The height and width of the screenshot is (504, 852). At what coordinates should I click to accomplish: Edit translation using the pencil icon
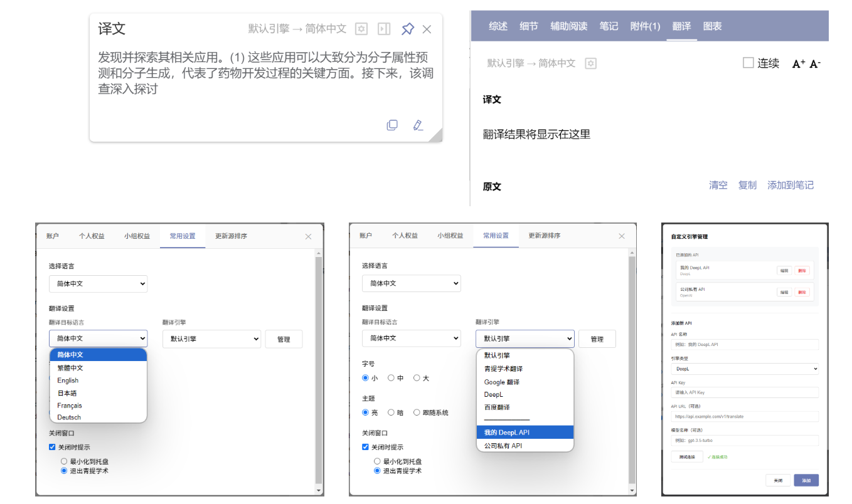(x=418, y=125)
